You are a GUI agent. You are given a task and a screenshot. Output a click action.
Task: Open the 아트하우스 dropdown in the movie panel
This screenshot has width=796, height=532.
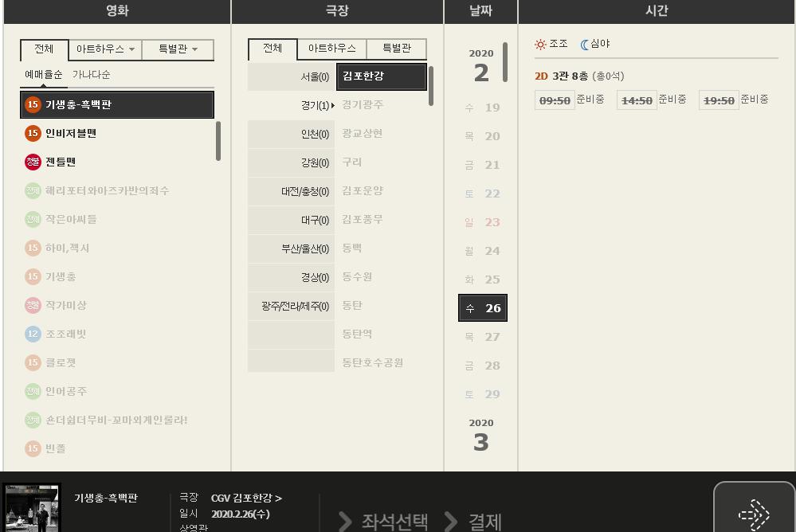(x=105, y=49)
